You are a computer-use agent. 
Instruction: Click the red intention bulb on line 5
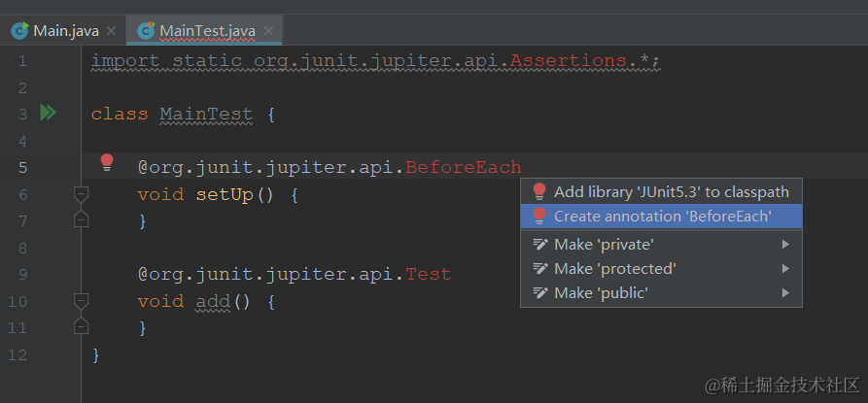pos(106,162)
